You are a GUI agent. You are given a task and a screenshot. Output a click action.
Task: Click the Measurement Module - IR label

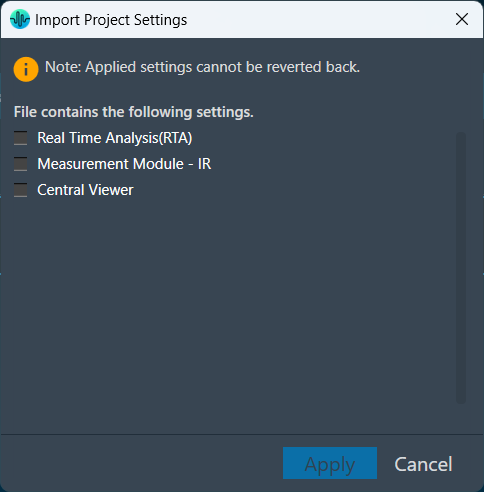(124, 164)
